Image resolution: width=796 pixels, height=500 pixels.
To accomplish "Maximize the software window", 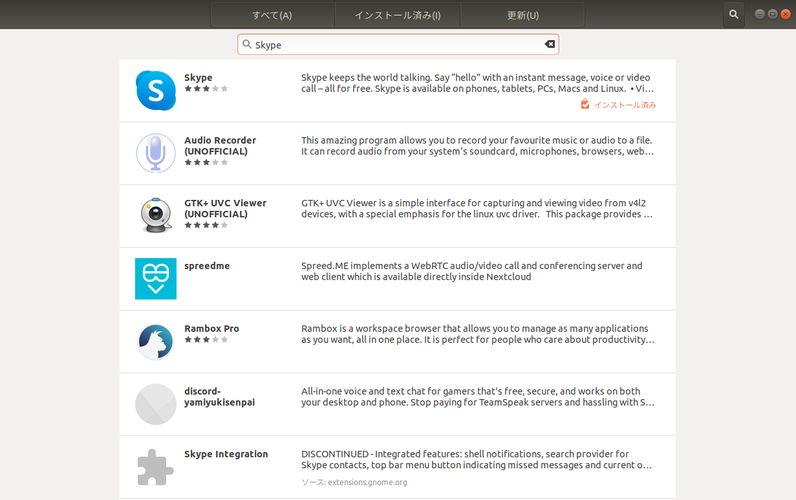I will 773,14.
